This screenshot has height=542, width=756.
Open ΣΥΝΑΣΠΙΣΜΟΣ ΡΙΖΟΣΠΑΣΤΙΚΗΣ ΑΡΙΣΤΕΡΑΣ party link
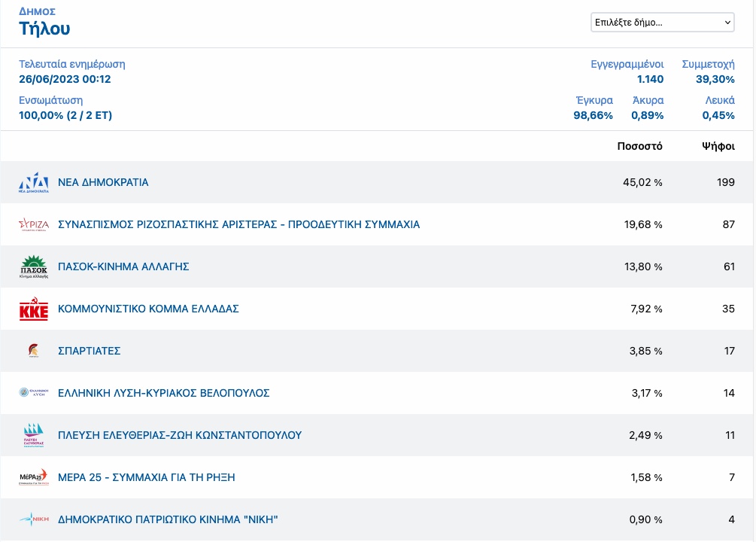tap(238, 224)
